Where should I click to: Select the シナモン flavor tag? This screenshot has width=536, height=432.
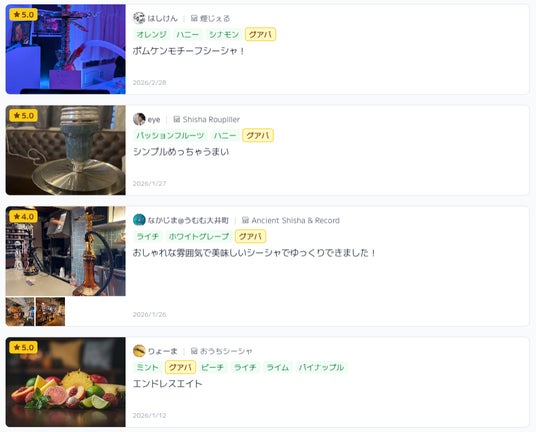(x=224, y=35)
